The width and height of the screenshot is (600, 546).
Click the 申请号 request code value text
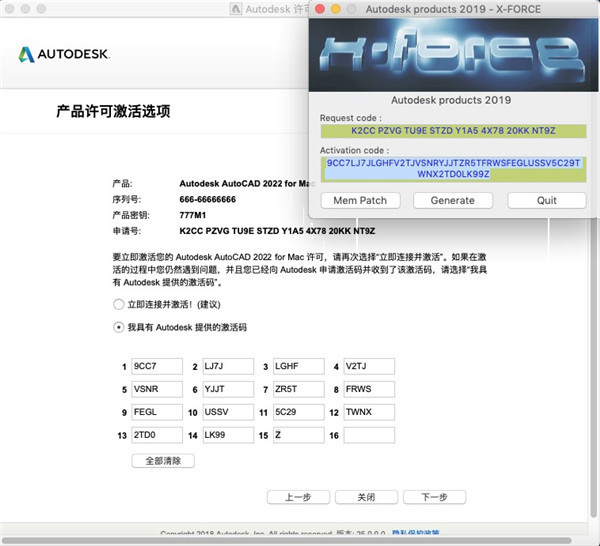tap(277, 231)
